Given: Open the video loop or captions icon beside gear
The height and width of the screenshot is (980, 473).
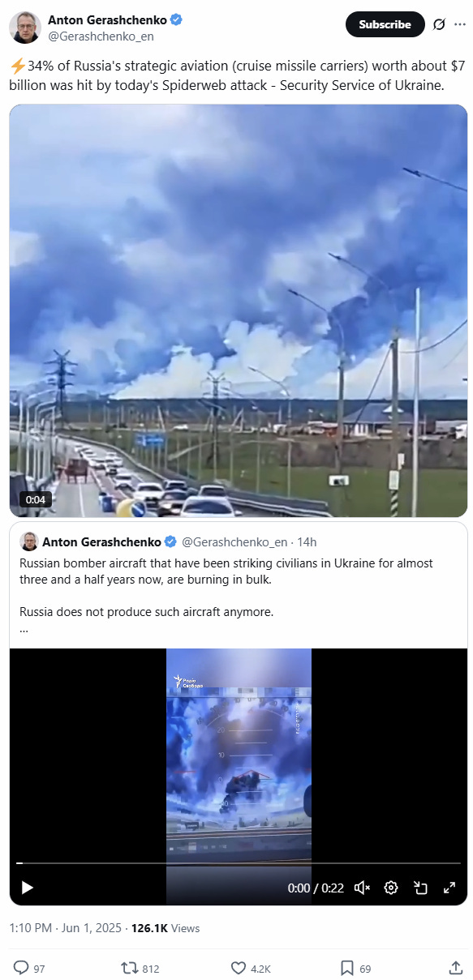Looking at the screenshot, I should 420,888.
